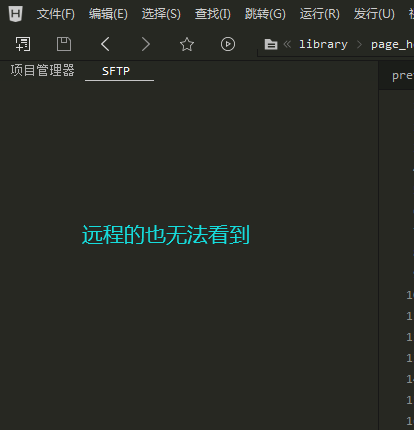Image resolution: width=414 pixels, height=430 pixels.
Task: Expand the breadcrumb double-chevron
Action: pos(287,44)
